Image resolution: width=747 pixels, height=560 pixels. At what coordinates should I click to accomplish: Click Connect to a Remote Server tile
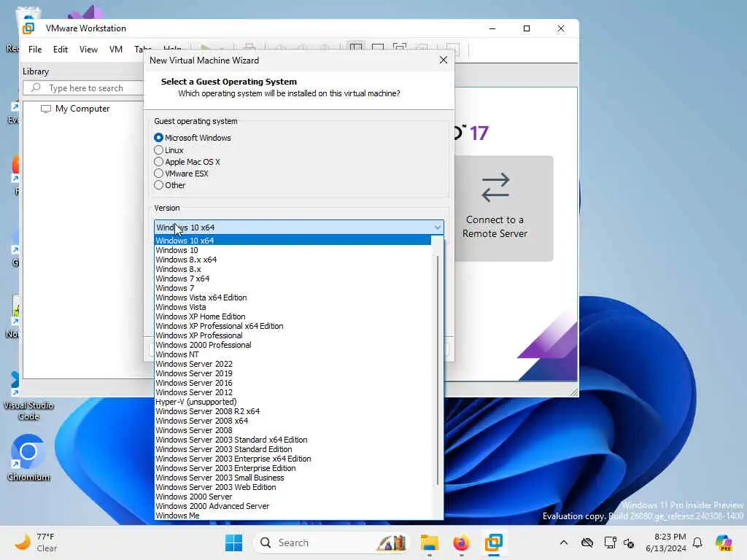[504, 209]
